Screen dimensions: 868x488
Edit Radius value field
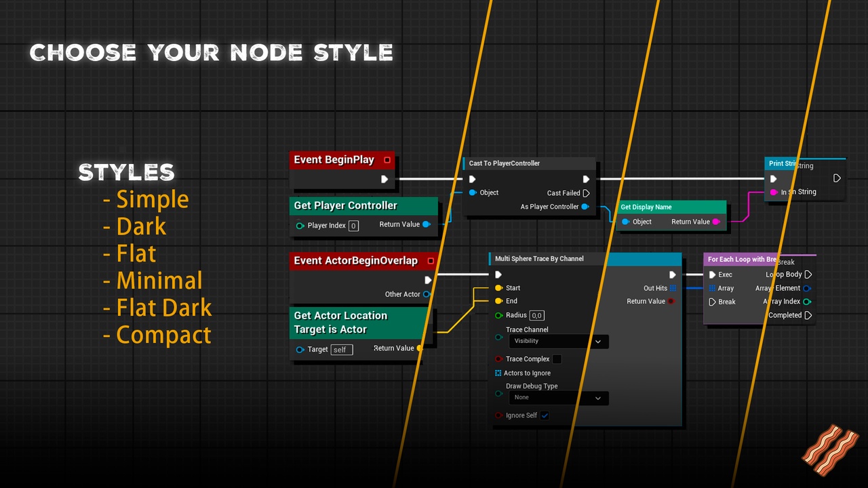point(536,315)
